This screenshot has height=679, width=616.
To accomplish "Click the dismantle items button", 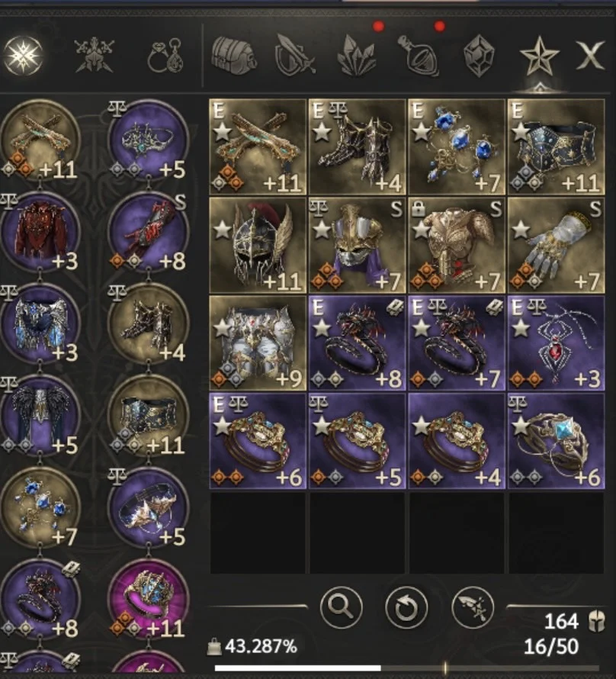I will tap(473, 607).
